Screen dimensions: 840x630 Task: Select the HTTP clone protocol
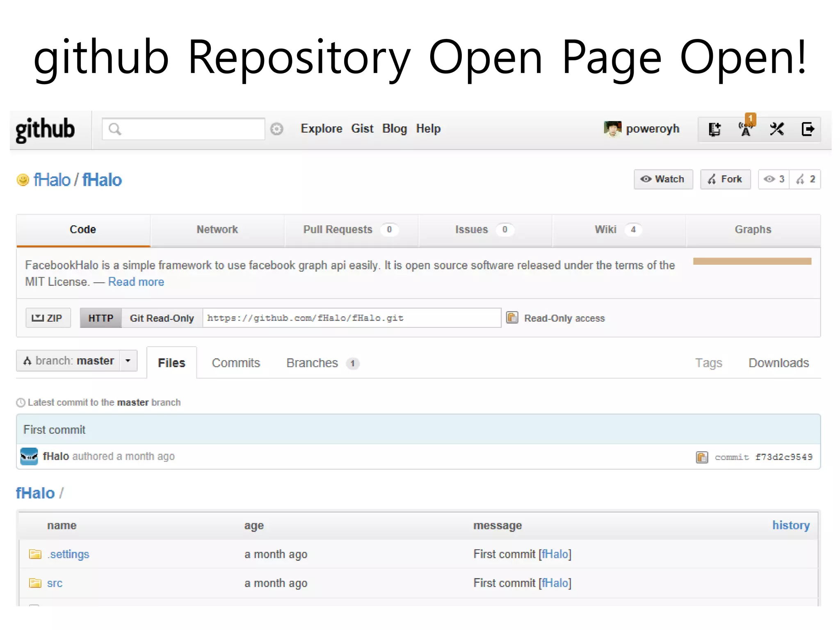[x=101, y=318]
